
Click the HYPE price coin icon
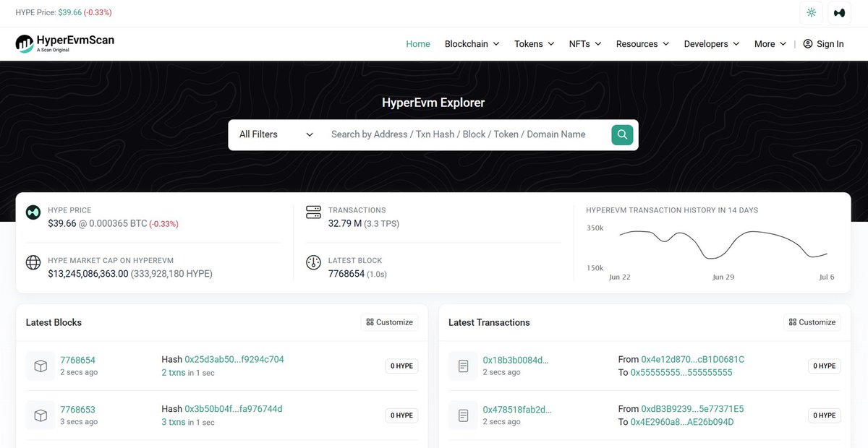[x=33, y=212]
